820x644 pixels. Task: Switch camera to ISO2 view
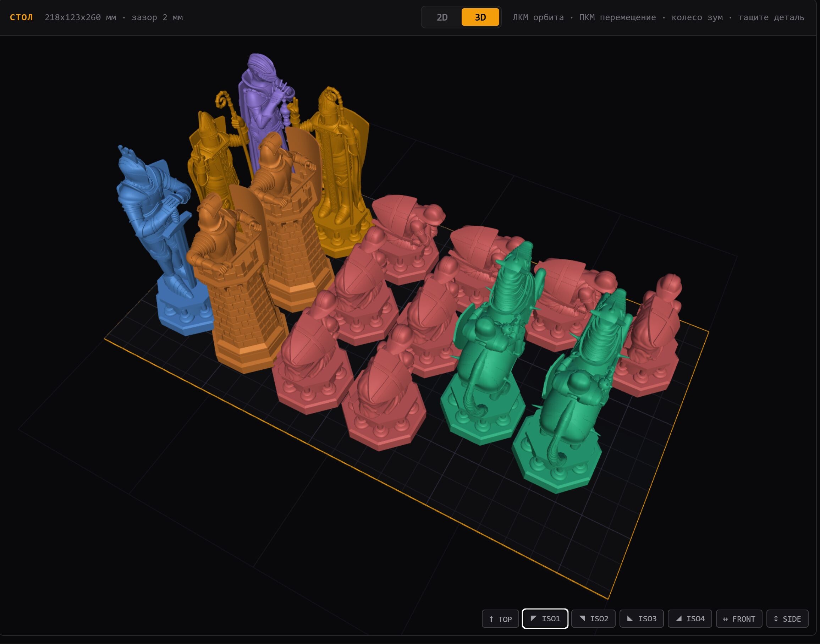pos(593,619)
